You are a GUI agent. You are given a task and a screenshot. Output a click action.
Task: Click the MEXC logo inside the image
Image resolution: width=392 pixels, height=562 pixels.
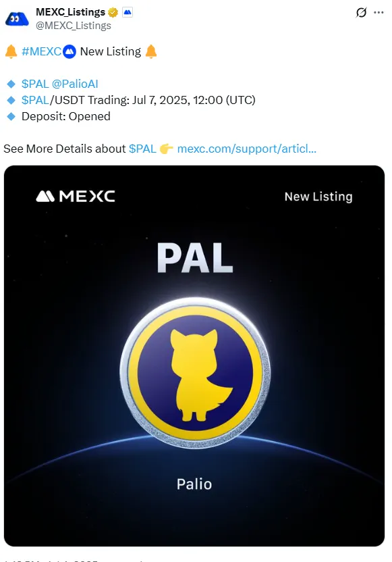[76, 197]
